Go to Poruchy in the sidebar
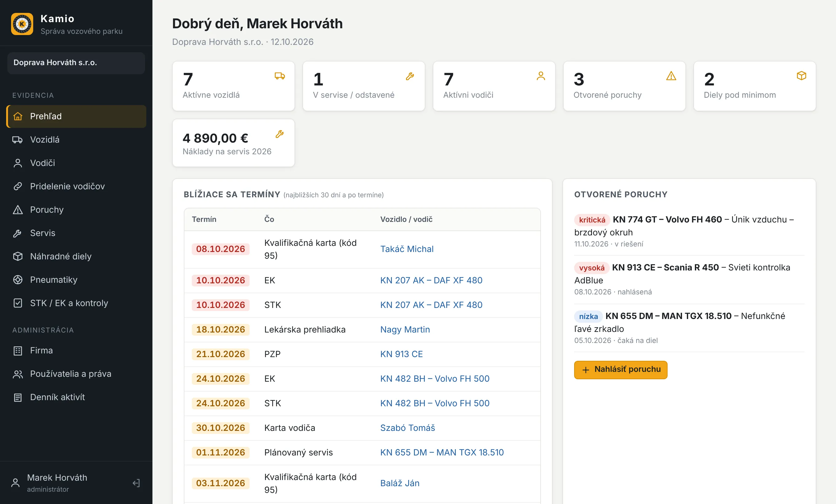Image resolution: width=836 pixels, height=504 pixels. pos(76,210)
